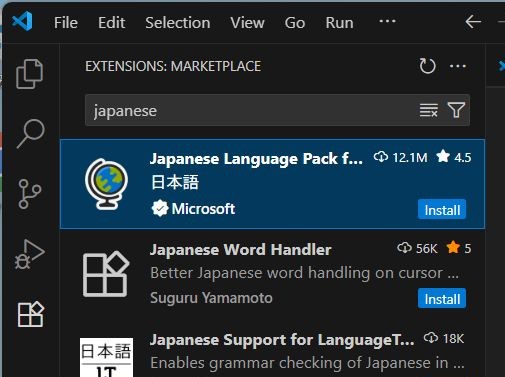Screen dimensions: 505x377
Task: Click the Enables grammar checking description
Action: point(307,363)
